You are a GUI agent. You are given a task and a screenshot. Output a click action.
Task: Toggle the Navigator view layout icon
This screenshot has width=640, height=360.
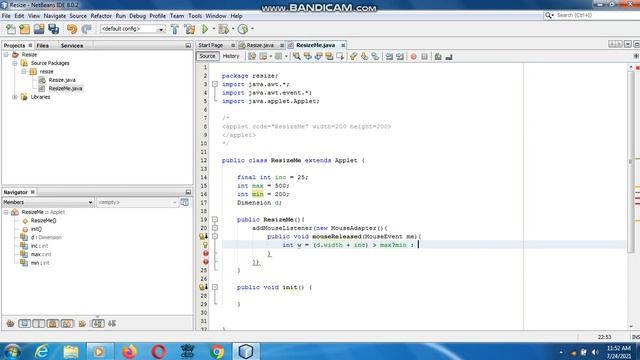coord(185,202)
